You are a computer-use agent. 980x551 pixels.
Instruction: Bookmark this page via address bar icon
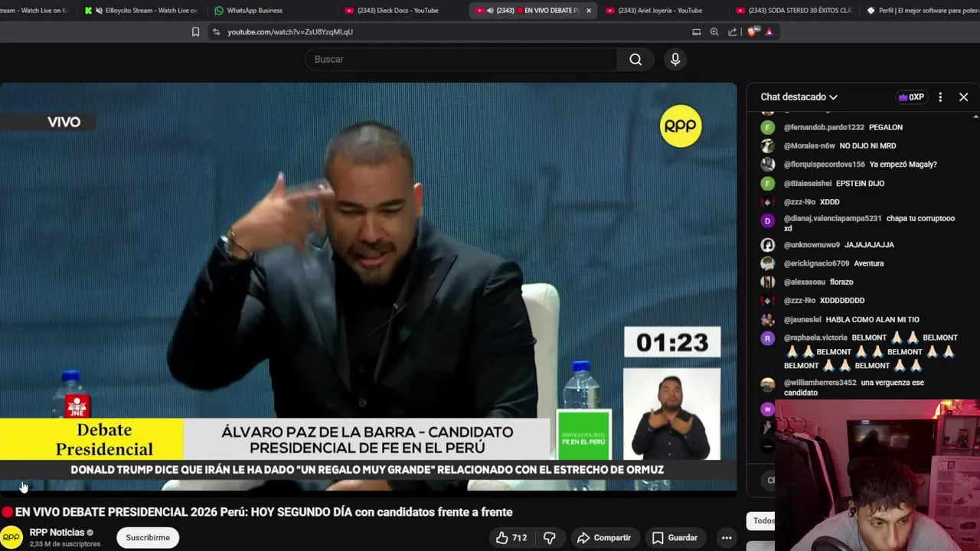click(195, 32)
